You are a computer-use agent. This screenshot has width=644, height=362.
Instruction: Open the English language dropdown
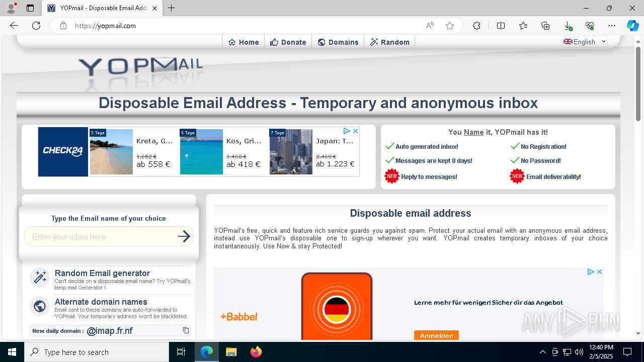585,42
